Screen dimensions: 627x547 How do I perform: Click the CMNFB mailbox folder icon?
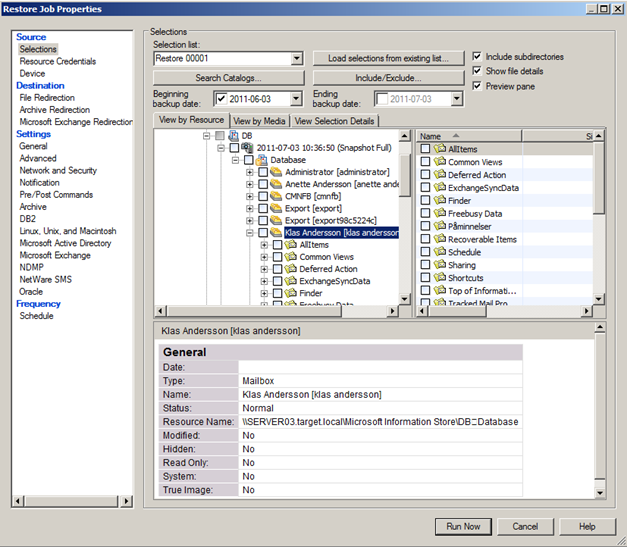276,196
